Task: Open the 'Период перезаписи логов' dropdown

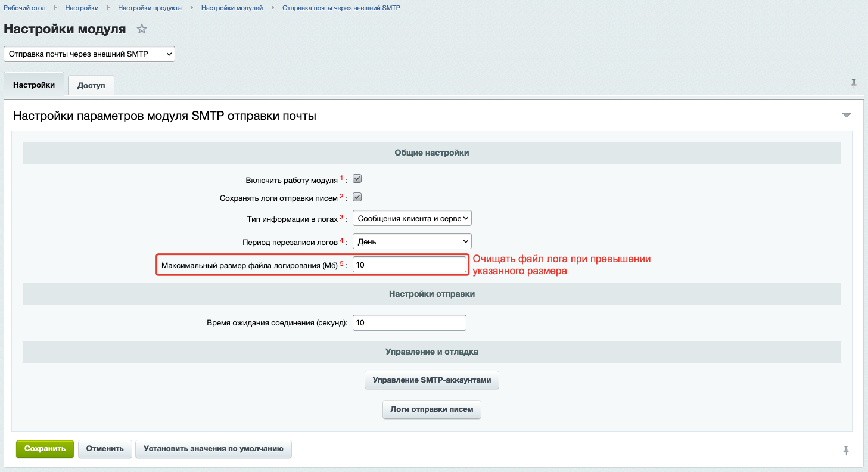Action: pos(412,241)
